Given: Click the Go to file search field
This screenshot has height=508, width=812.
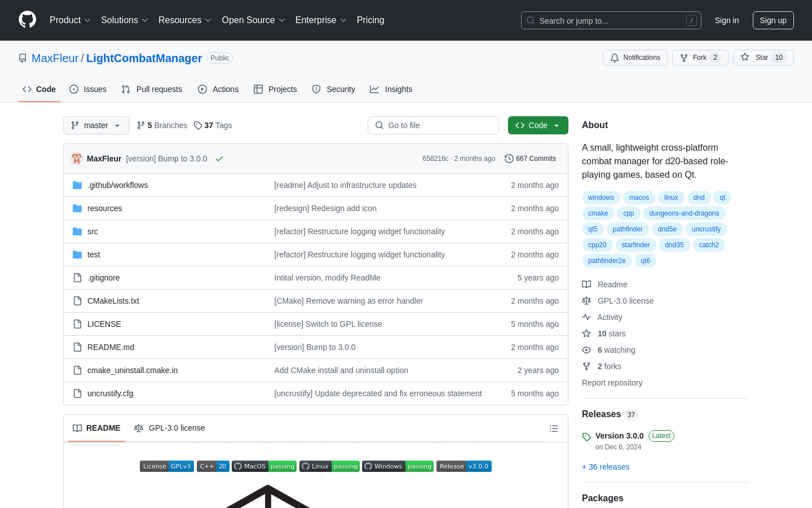Looking at the screenshot, I should (433, 125).
